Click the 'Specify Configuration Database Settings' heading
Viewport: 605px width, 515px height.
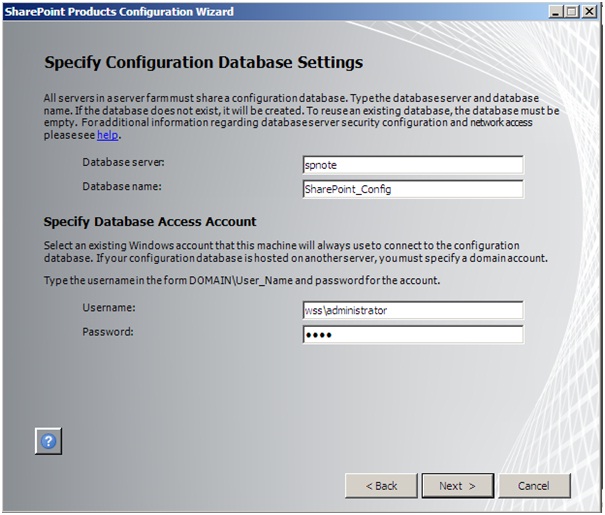(203, 62)
